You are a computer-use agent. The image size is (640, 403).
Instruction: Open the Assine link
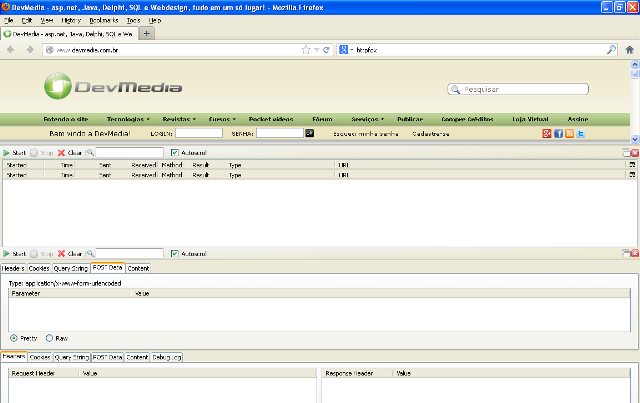point(578,119)
